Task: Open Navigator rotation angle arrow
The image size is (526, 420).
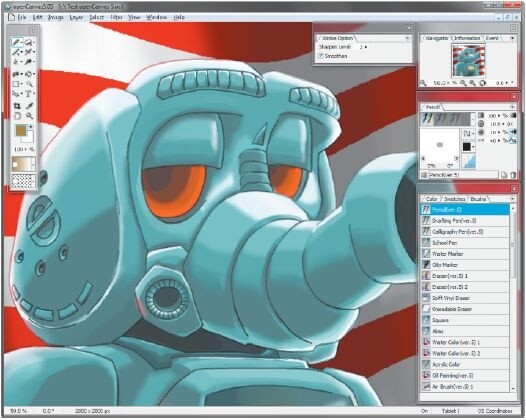Action: pyautogui.click(x=507, y=83)
